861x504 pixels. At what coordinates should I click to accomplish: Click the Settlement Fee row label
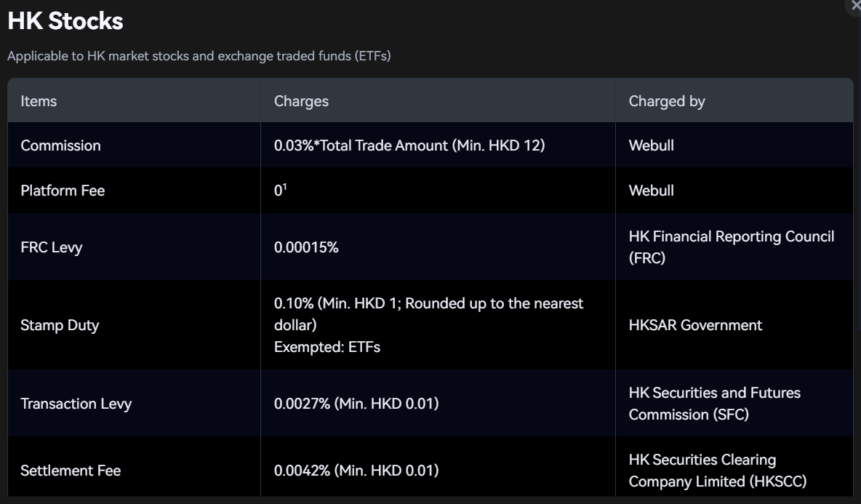71,471
